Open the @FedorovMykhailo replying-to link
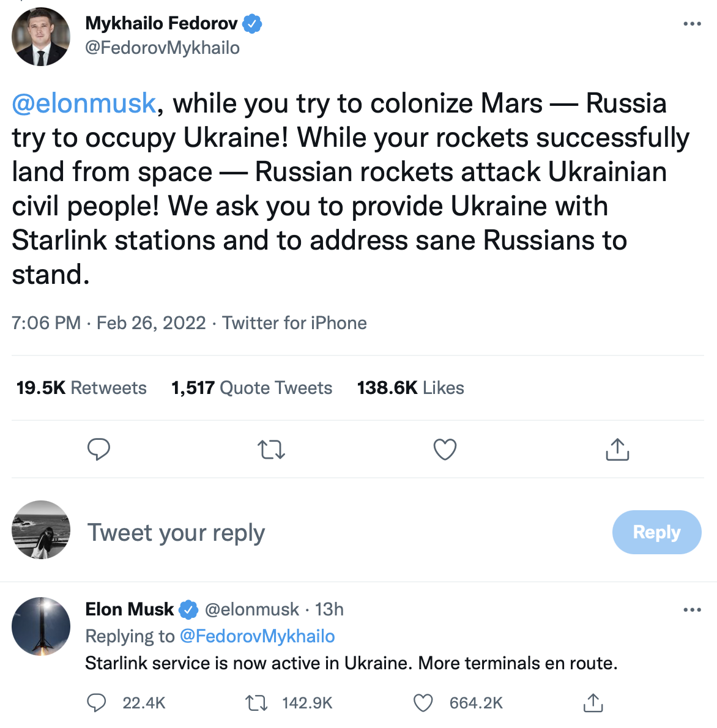The width and height of the screenshot is (717, 728). click(x=258, y=636)
